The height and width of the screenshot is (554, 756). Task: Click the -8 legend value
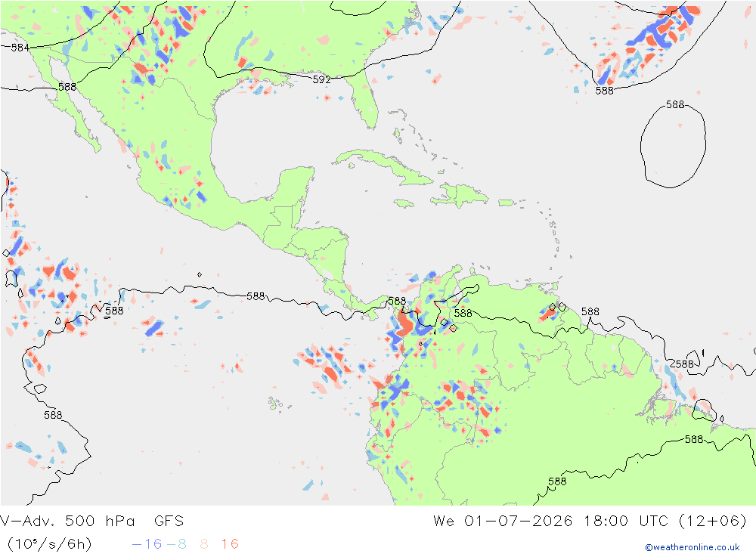coord(176,544)
